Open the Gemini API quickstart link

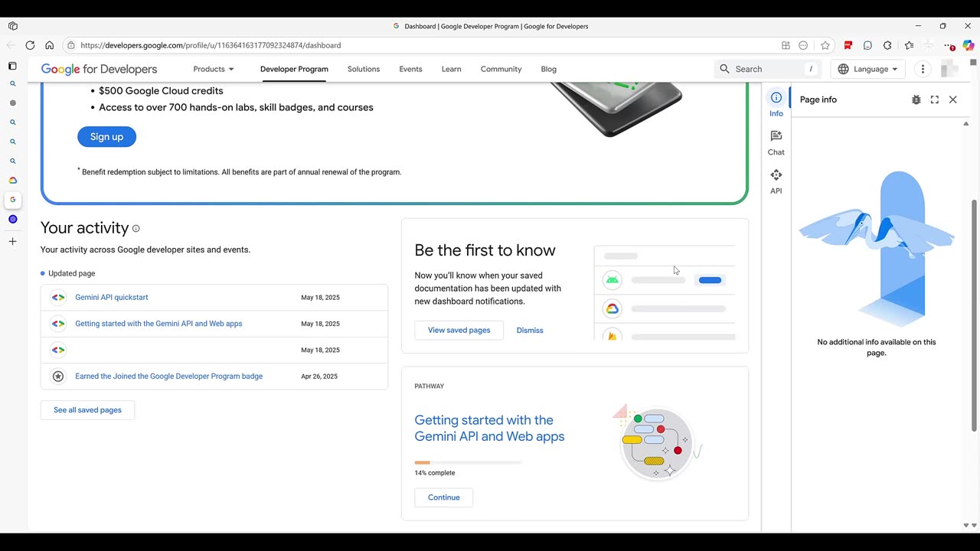tap(112, 298)
